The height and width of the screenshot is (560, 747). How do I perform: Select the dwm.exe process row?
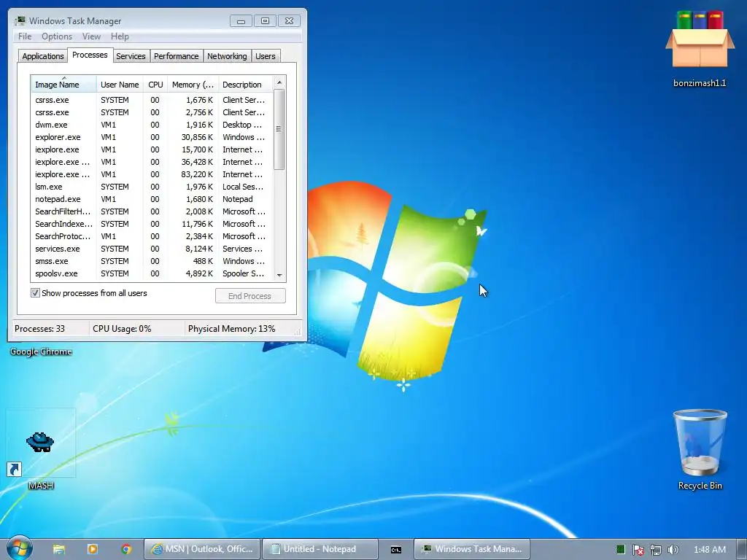point(152,125)
